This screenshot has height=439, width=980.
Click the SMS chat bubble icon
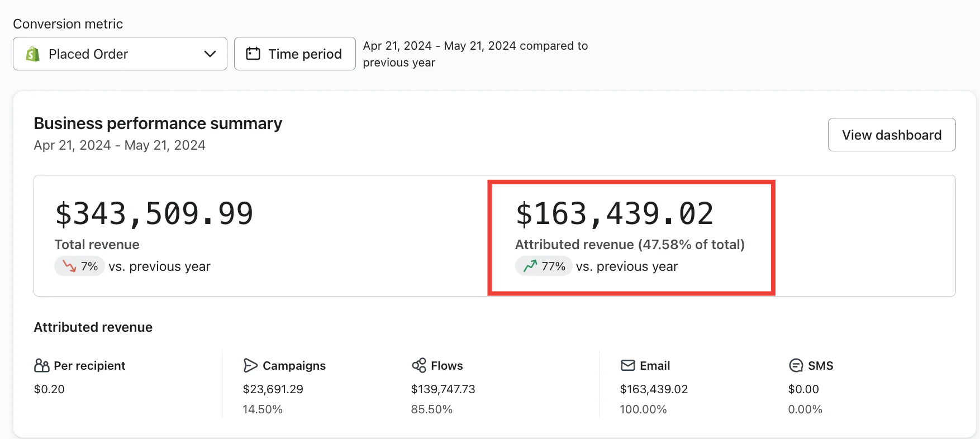[796, 366]
